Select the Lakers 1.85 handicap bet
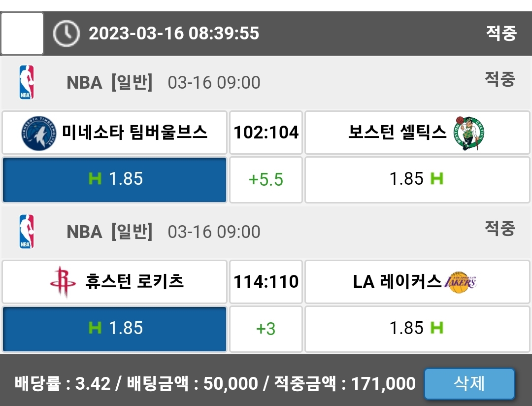This screenshot has height=406, width=532. 417,329
